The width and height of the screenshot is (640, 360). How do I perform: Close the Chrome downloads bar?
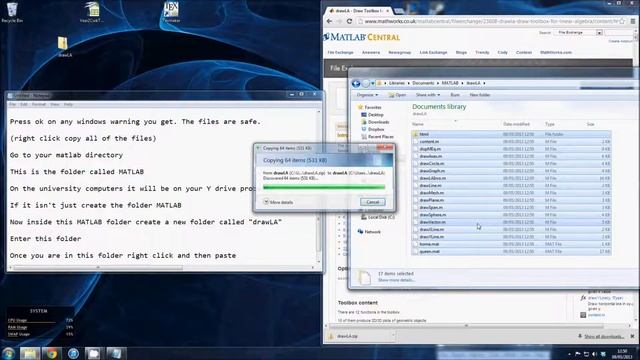(632, 336)
